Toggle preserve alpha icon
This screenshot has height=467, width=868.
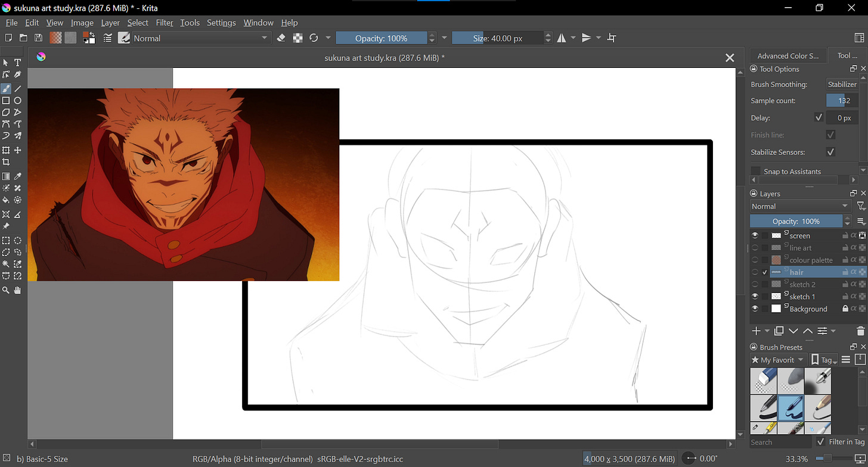coord(298,38)
